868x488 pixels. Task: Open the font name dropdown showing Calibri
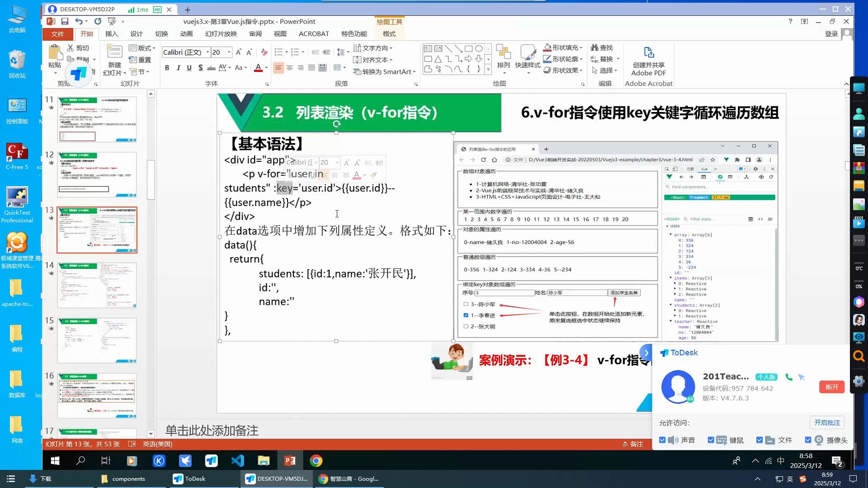tap(208, 52)
